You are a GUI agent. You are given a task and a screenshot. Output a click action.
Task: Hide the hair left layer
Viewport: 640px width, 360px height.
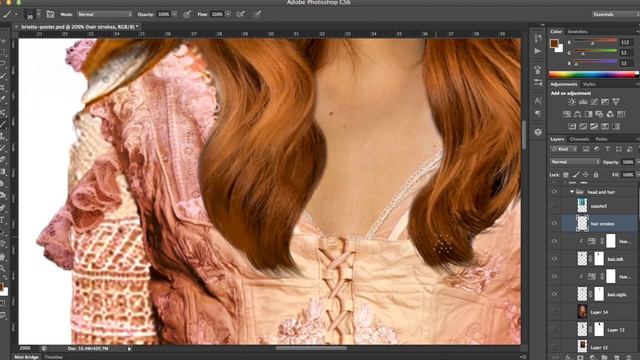[554, 259]
